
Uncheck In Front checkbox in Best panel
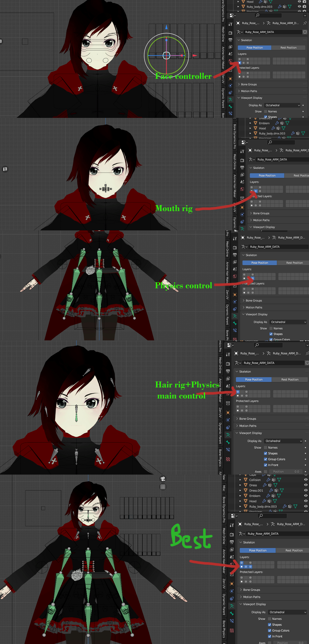[269, 636]
